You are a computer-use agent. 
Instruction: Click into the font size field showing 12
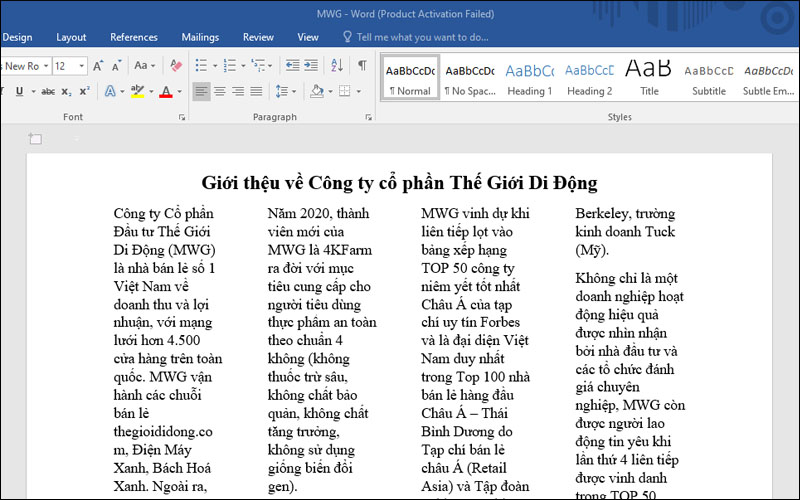[x=64, y=66]
